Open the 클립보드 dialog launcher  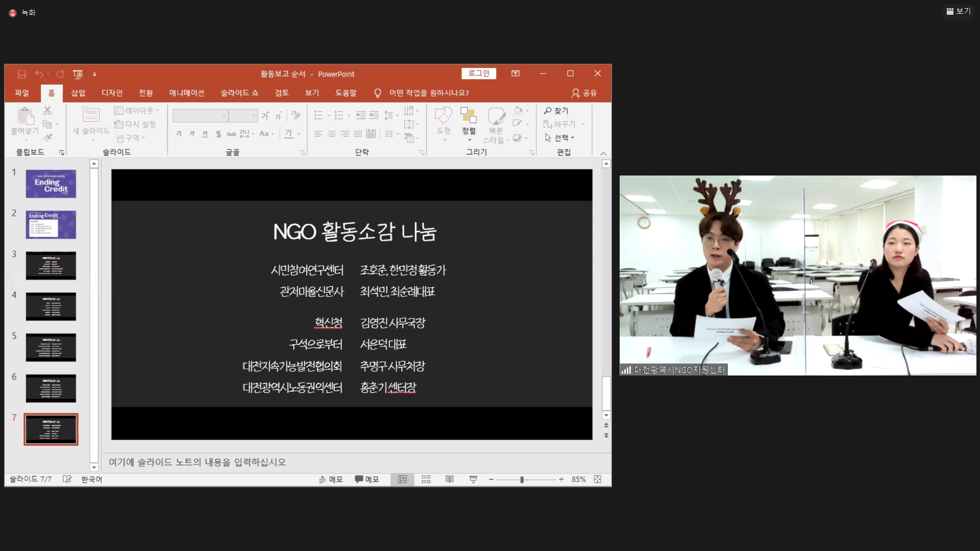pyautogui.click(x=62, y=153)
